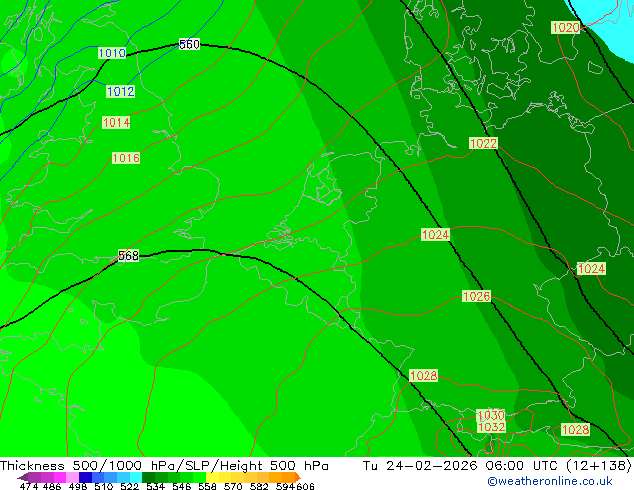Select the 1020 pressure label

(565, 28)
